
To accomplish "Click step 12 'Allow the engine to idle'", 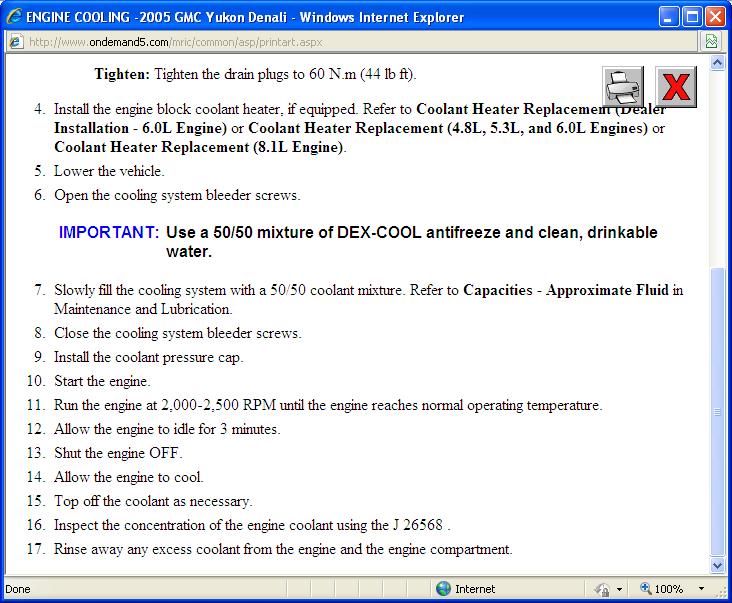I will pos(167,428).
